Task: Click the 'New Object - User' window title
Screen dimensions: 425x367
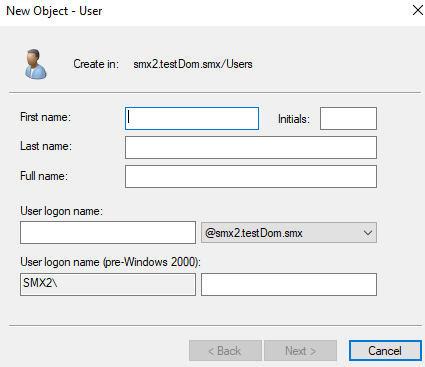Action: pos(54,11)
